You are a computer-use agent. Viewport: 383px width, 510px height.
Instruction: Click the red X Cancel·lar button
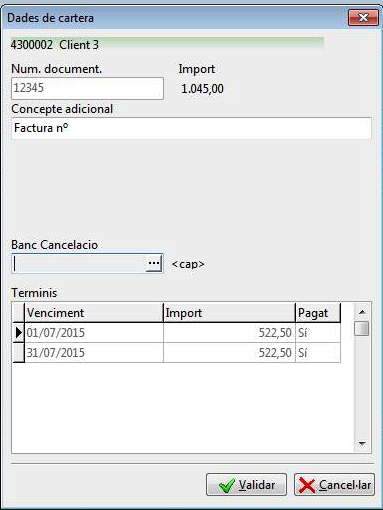[334, 485]
